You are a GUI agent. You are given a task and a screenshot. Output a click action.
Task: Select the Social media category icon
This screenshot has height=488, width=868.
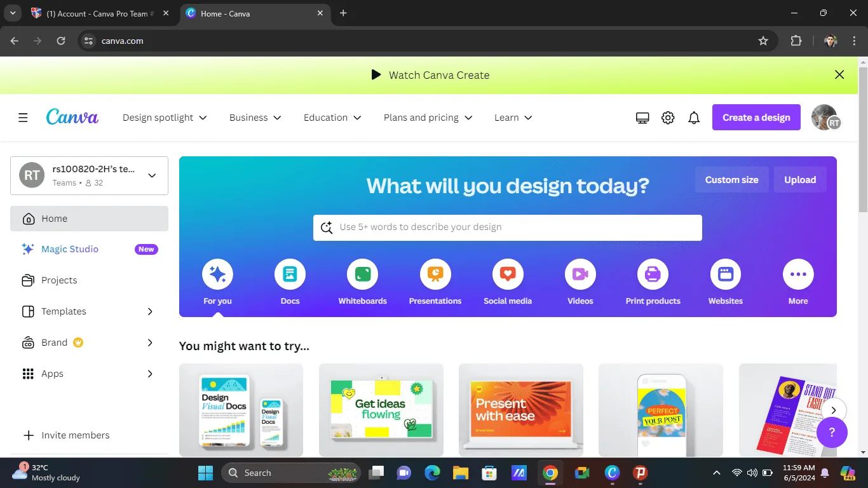coord(508,274)
